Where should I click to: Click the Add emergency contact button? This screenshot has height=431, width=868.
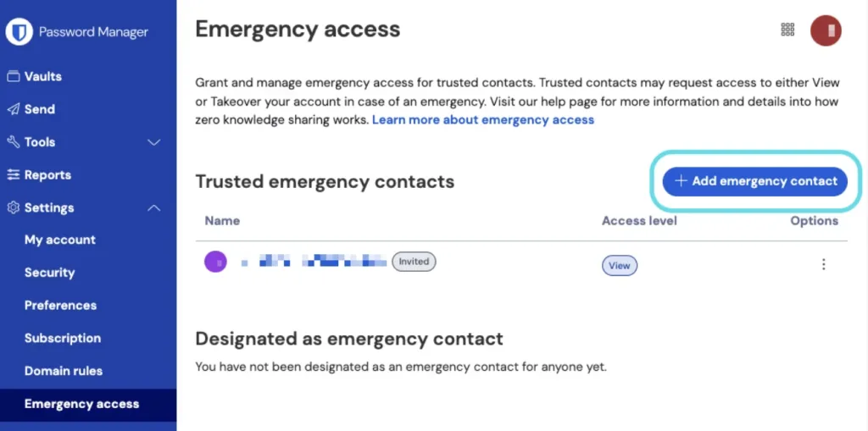[x=755, y=181]
